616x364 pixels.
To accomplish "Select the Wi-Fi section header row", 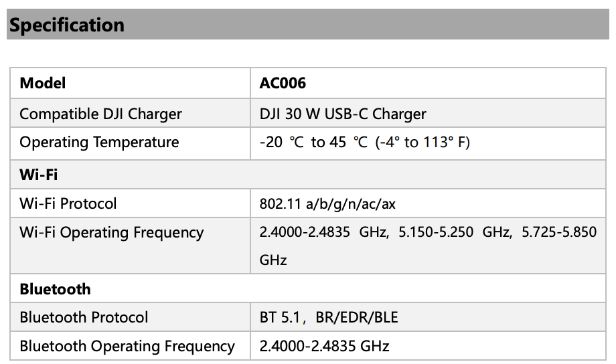I will 308,175.
